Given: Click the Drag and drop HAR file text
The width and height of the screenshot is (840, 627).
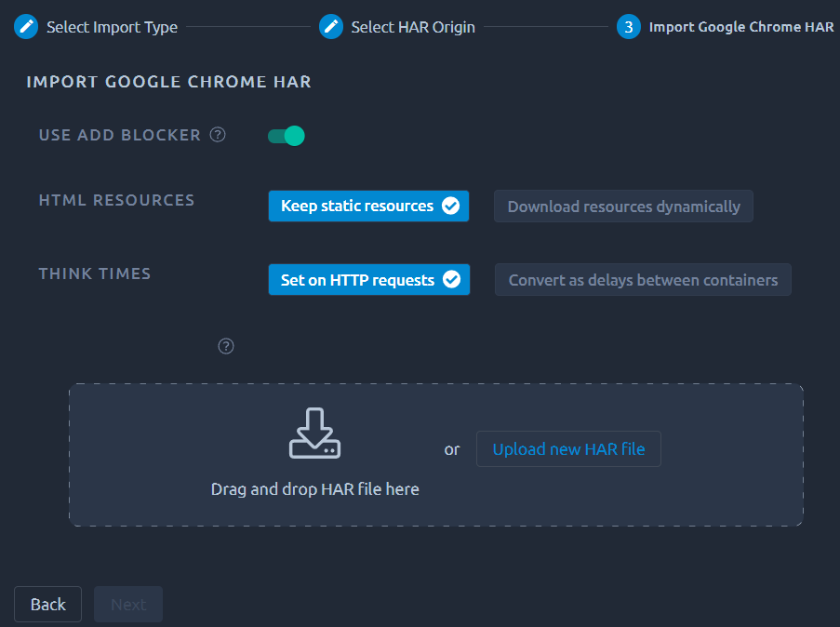Looking at the screenshot, I should tap(315, 489).
